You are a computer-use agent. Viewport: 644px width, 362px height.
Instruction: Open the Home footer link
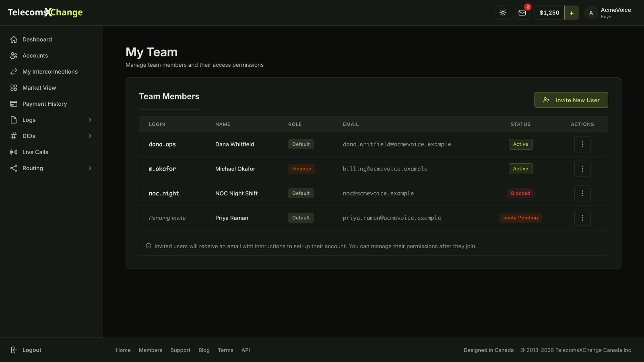coord(123,350)
